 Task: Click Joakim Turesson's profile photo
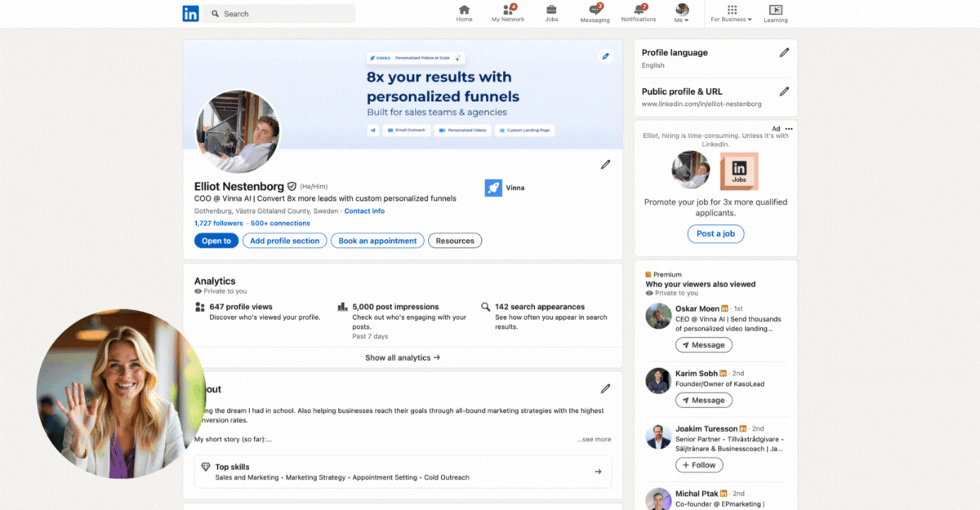point(658,436)
